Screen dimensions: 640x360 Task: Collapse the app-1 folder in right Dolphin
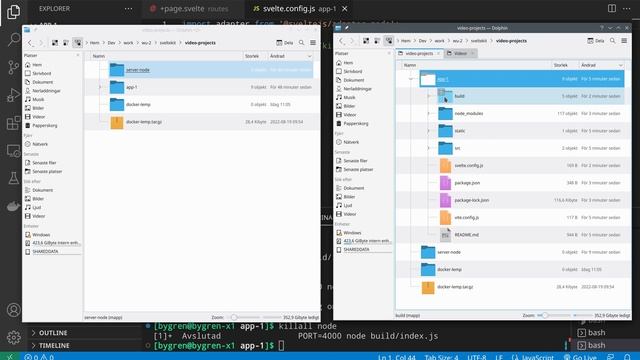tap(411, 79)
